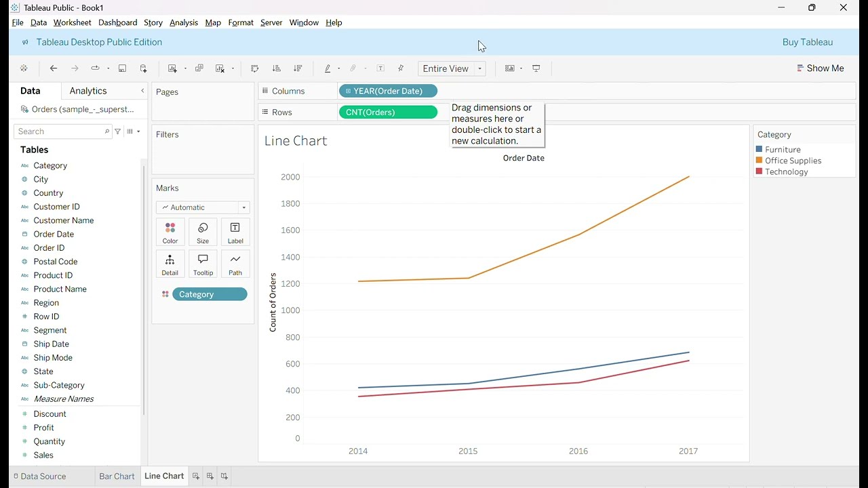Open Label on the Marks card
Image resolution: width=868 pixels, height=488 pixels.
[x=235, y=232]
